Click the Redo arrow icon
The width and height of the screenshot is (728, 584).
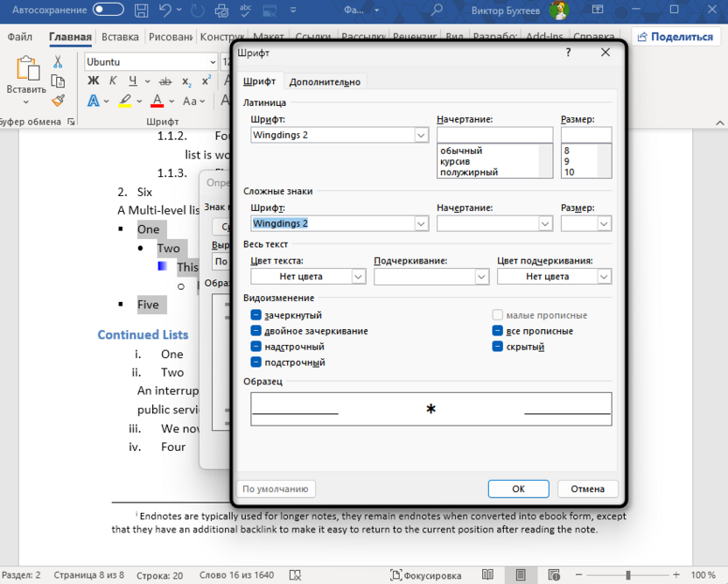click(x=198, y=11)
